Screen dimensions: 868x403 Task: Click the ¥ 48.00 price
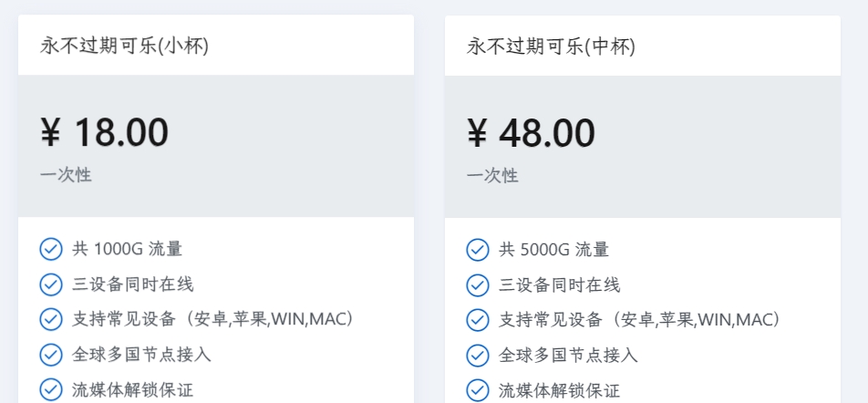coord(531,133)
